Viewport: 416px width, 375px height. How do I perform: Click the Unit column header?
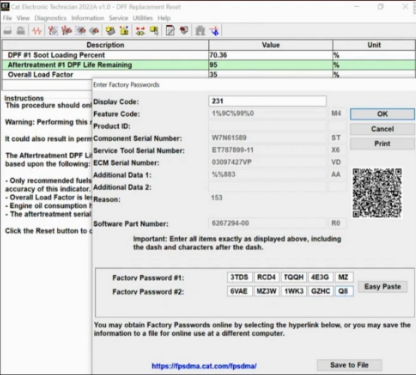[x=374, y=45]
